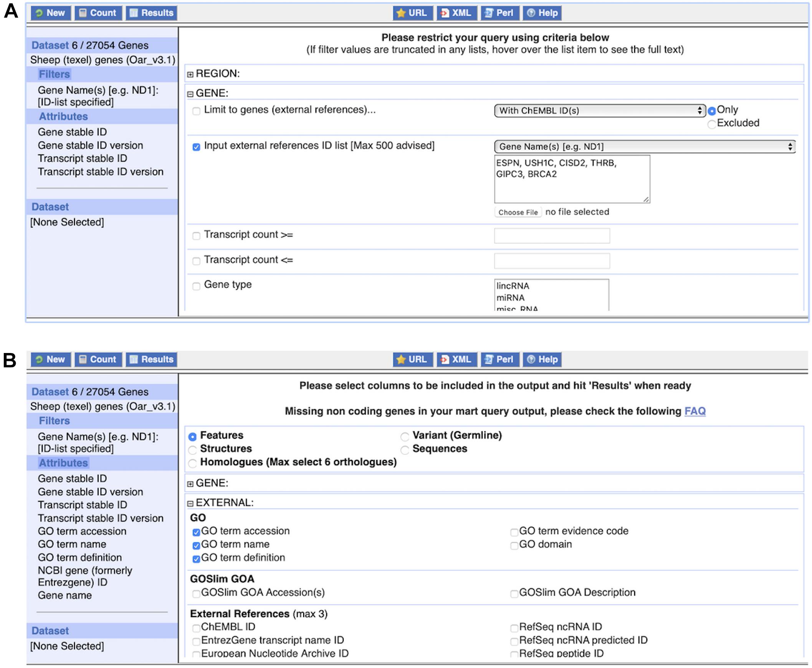
Task: Select miRNA in Gene type list
Action: point(511,298)
